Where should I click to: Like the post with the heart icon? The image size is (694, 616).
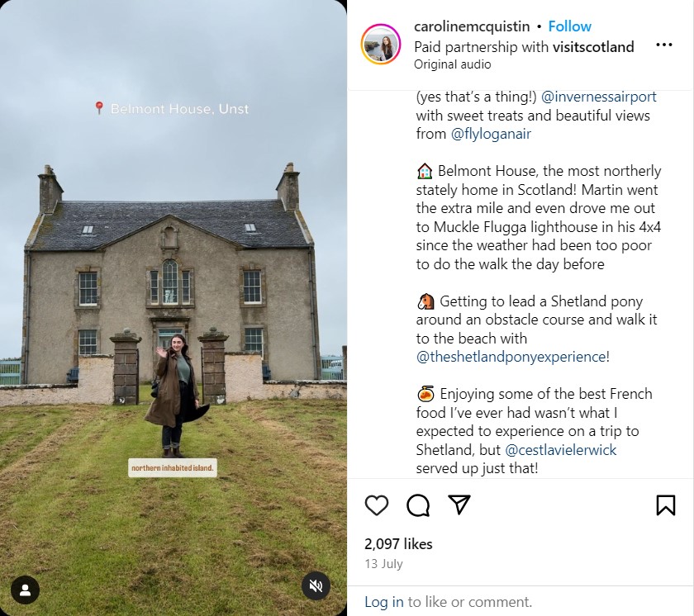click(377, 505)
